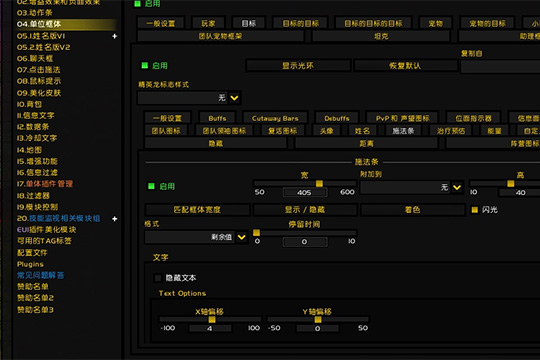Toggle 启用 checkbox beside 显示光环 button
This screenshot has height=360, width=540.
pos(145,65)
